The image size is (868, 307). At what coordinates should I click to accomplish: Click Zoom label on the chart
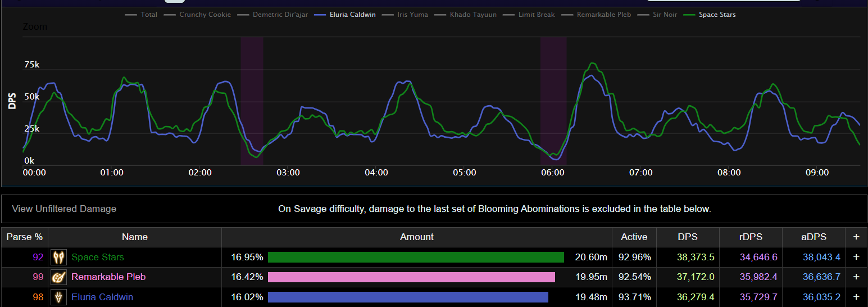pos(35,26)
